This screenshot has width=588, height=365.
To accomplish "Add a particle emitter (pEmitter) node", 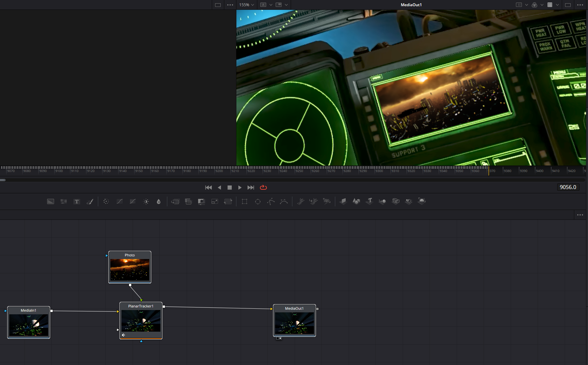I will (301, 201).
